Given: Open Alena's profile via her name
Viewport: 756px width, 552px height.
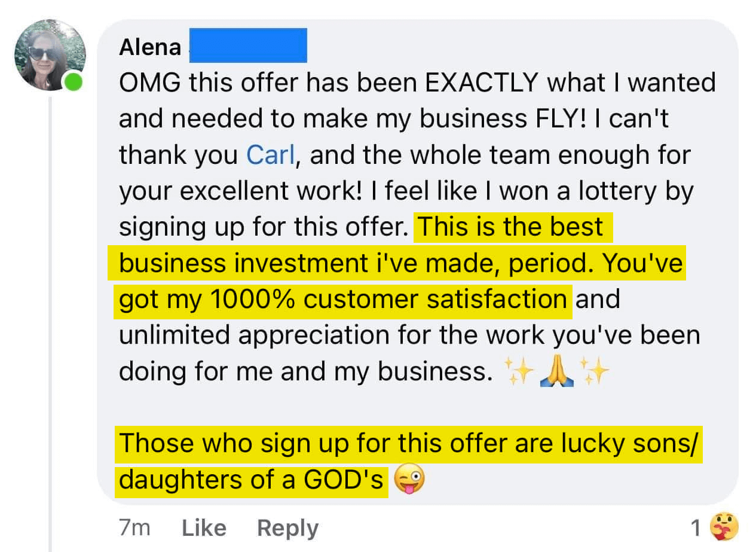Looking at the screenshot, I should [x=150, y=47].
